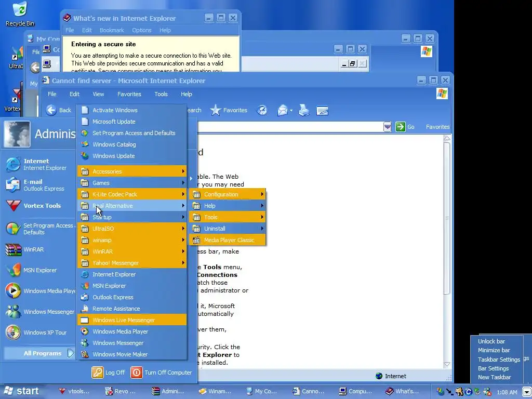Launch Windows Messenger from the programs list
This screenshot has height=399, width=532.
[132, 343]
